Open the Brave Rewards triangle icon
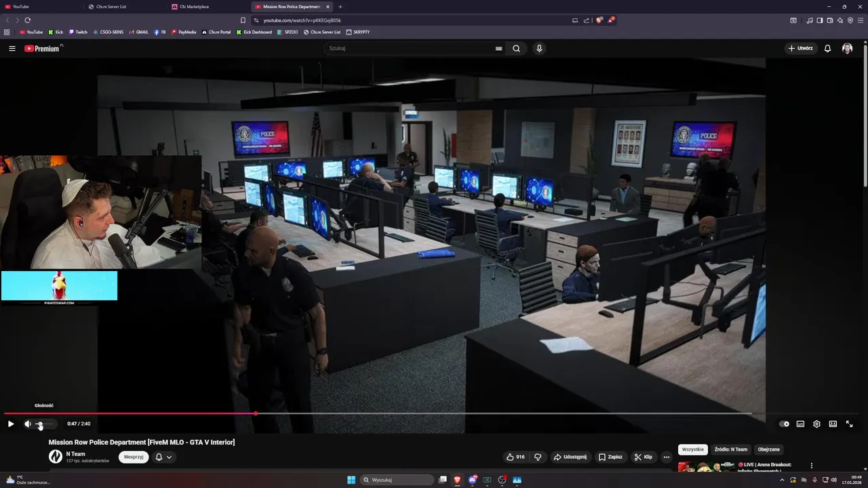Viewport: 868px width, 488px height. tap(611, 20)
